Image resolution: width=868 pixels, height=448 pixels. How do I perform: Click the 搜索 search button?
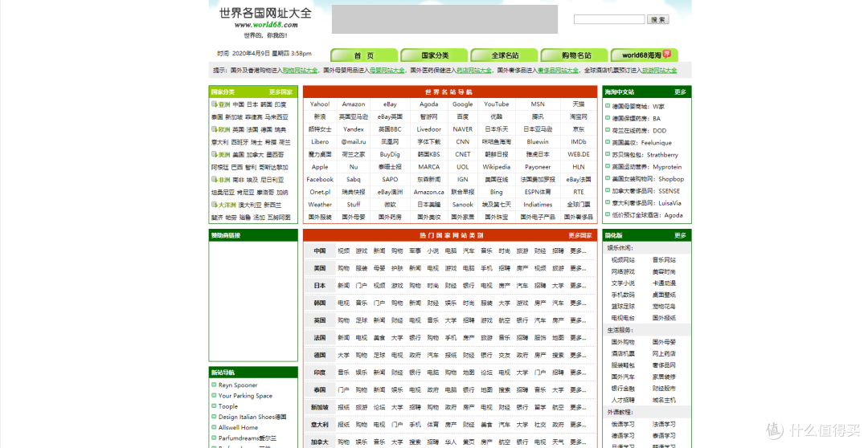coord(658,19)
